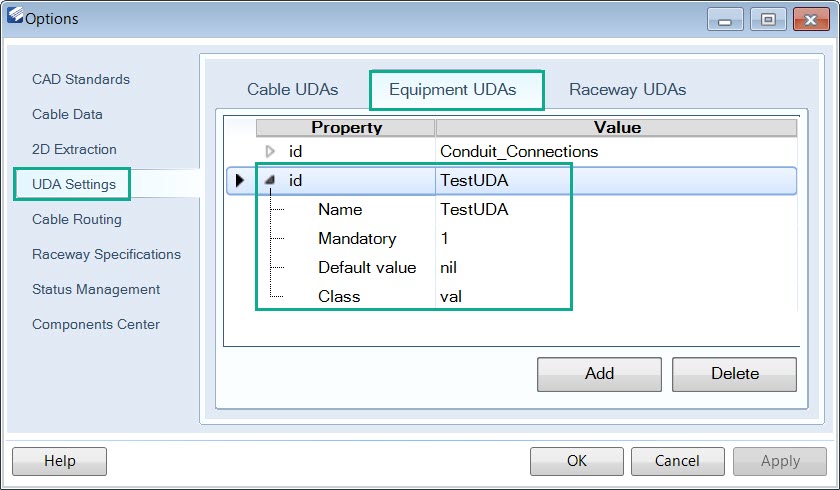Image resolution: width=840 pixels, height=490 pixels.
Task: Click the Options window app icon
Action: pos(15,15)
